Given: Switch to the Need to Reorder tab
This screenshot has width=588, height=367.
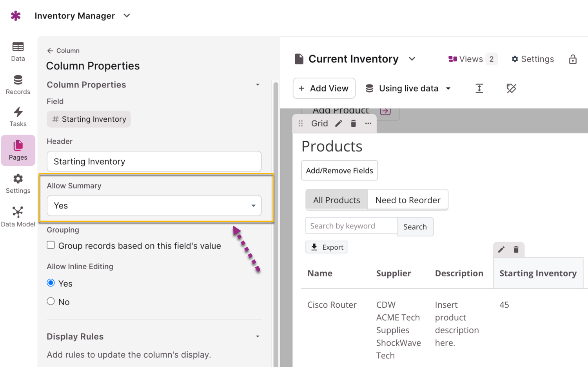Looking at the screenshot, I should click(x=408, y=200).
